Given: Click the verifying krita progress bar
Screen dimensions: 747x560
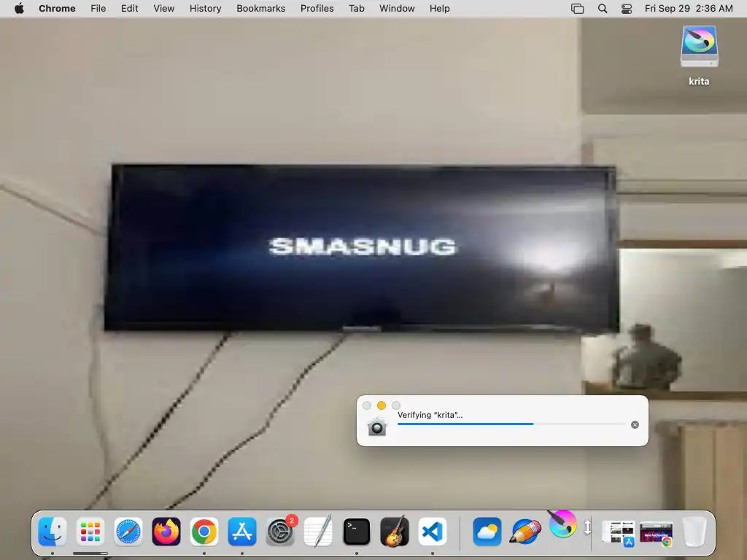Looking at the screenshot, I should pyautogui.click(x=511, y=424).
